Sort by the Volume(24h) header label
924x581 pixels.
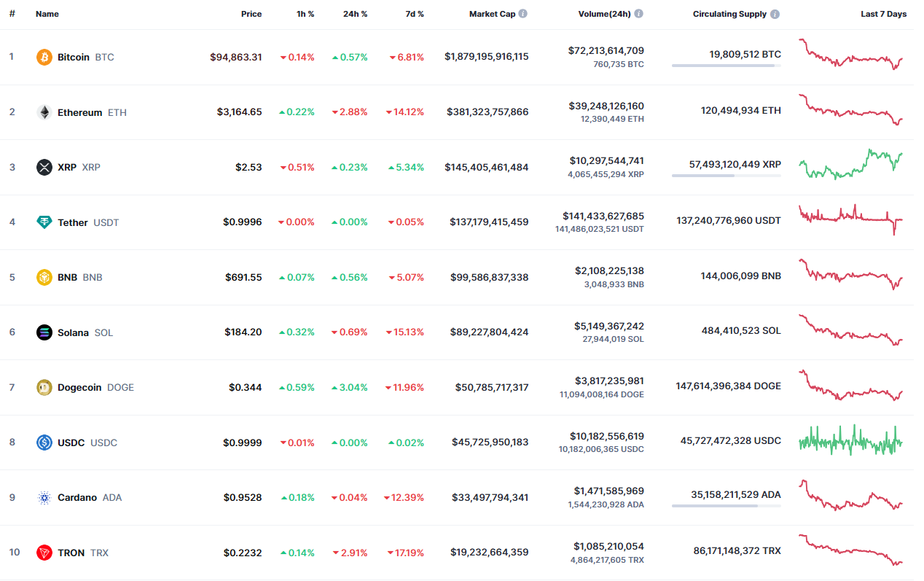[604, 14]
